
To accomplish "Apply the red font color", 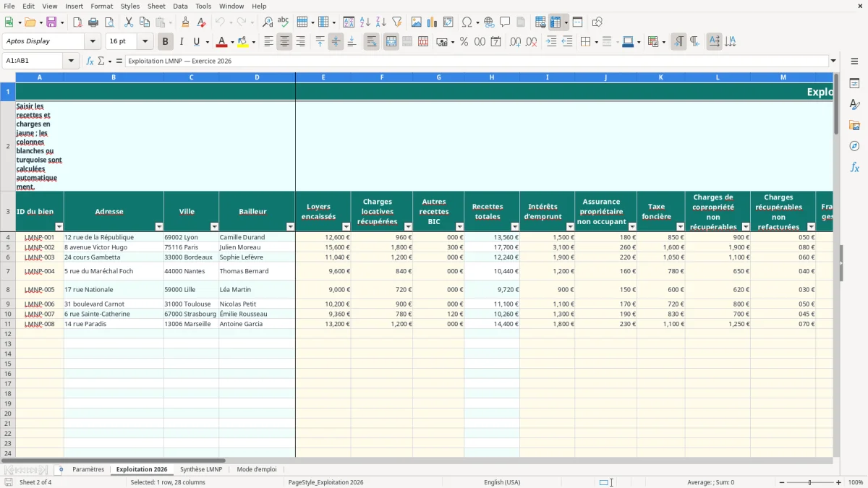I will click(x=222, y=42).
